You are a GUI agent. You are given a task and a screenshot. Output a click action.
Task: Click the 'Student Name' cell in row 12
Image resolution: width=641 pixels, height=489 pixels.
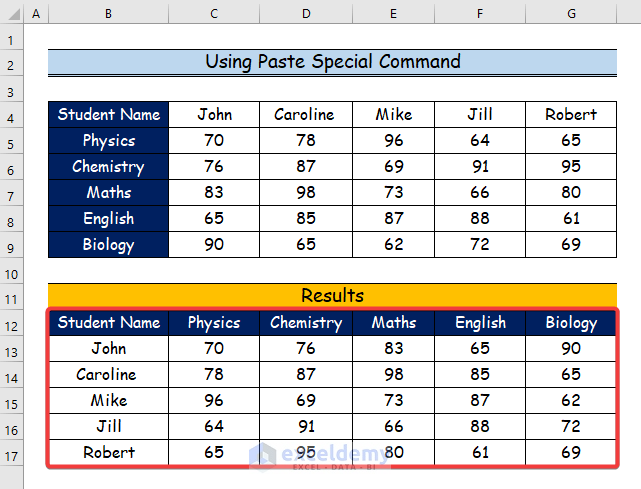click(x=108, y=323)
